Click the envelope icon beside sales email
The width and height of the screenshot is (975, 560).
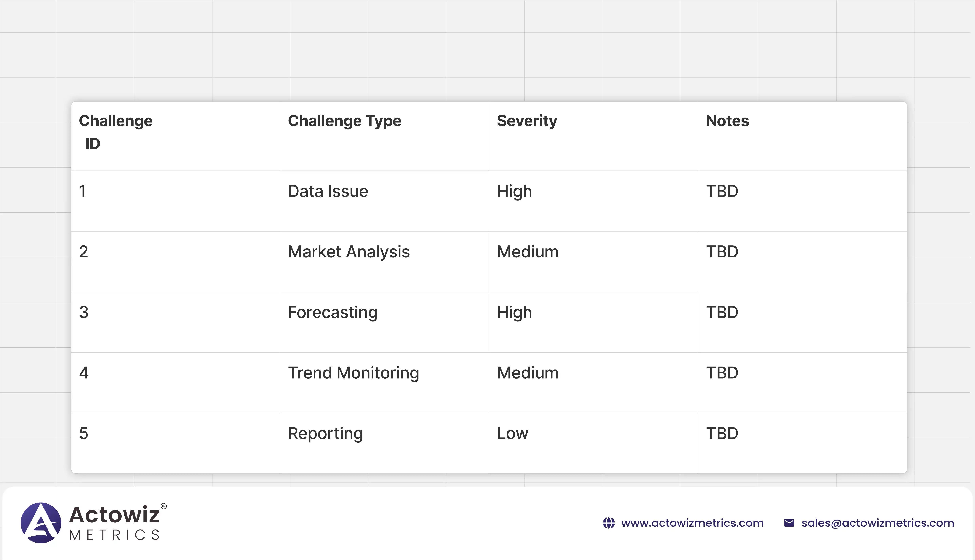tap(789, 523)
